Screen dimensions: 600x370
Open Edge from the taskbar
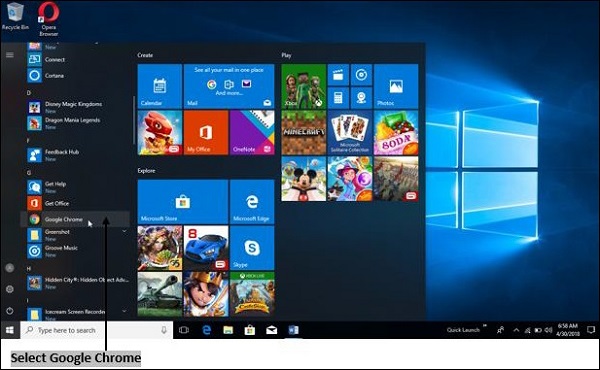tap(207, 330)
